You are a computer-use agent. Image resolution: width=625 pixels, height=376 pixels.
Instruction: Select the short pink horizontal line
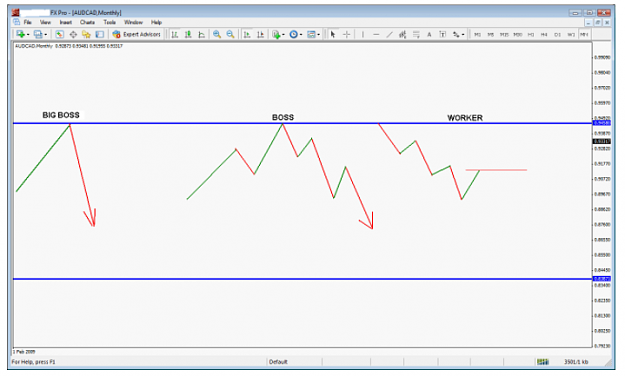click(x=496, y=170)
